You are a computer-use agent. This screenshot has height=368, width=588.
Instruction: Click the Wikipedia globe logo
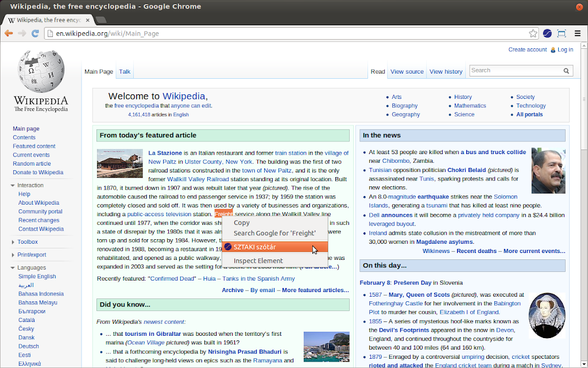pyautogui.click(x=41, y=71)
